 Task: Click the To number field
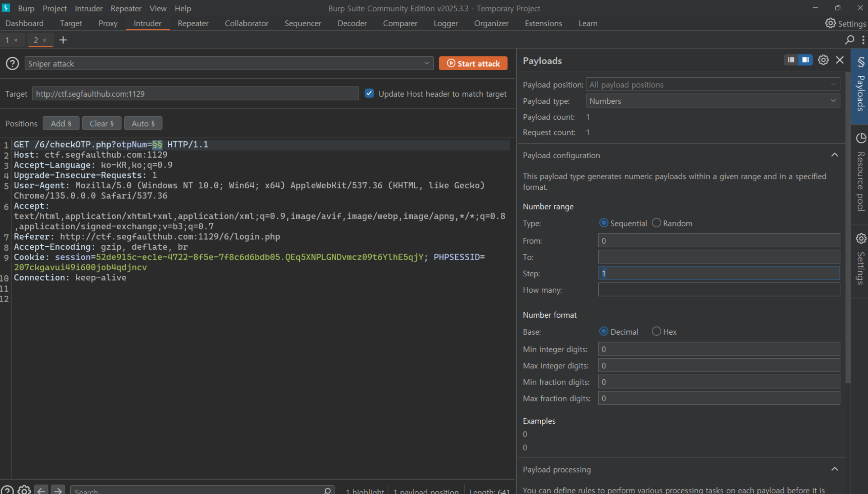[719, 257]
